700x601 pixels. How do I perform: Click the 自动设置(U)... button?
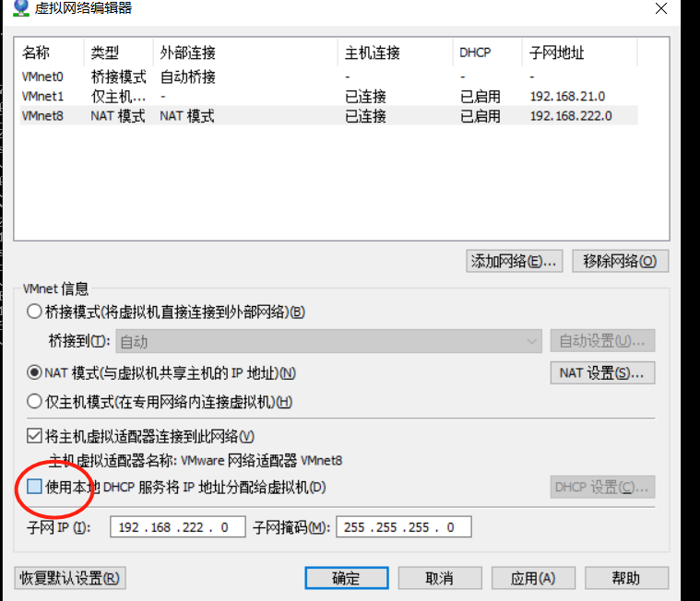602,341
